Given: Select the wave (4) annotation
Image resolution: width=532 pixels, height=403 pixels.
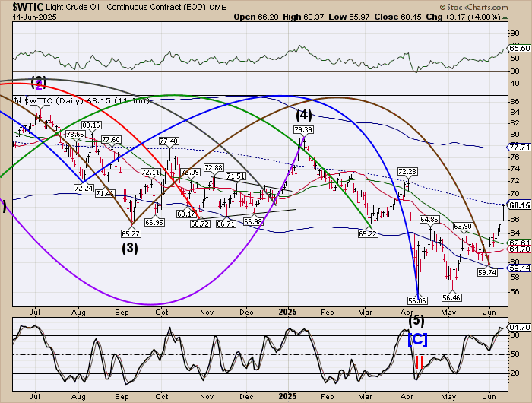Looking at the screenshot, I should coord(305,116).
